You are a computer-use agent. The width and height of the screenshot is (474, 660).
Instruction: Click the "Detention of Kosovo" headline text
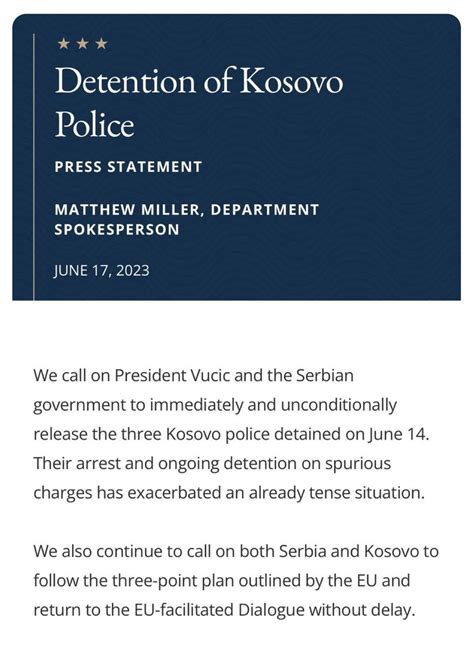point(199,80)
